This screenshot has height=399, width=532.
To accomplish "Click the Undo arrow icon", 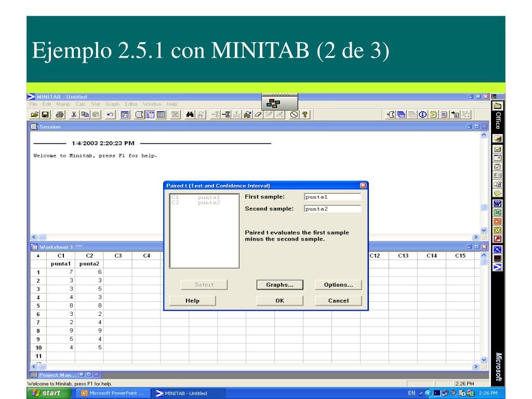I will point(110,115).
